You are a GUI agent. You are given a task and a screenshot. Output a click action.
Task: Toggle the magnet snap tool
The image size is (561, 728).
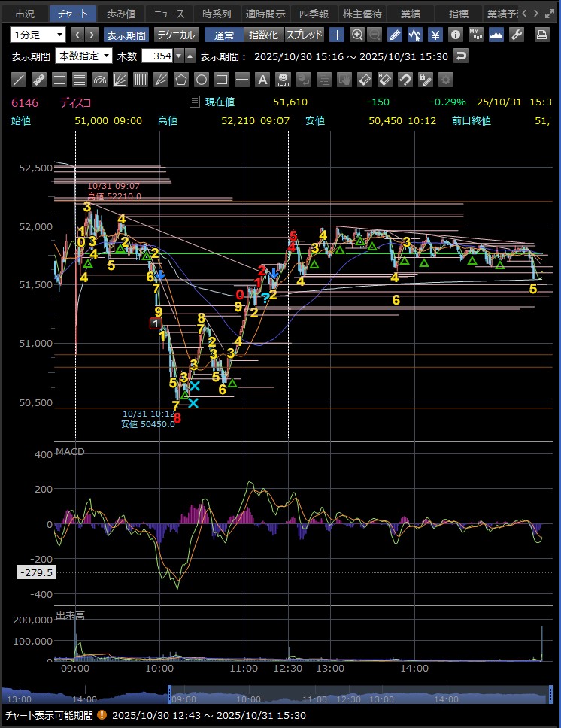pyautogui.click(x=405, y=79)
